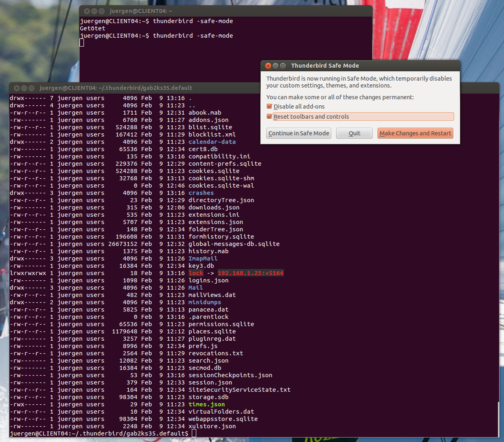Click the addons.json filename

pos(208,120)
